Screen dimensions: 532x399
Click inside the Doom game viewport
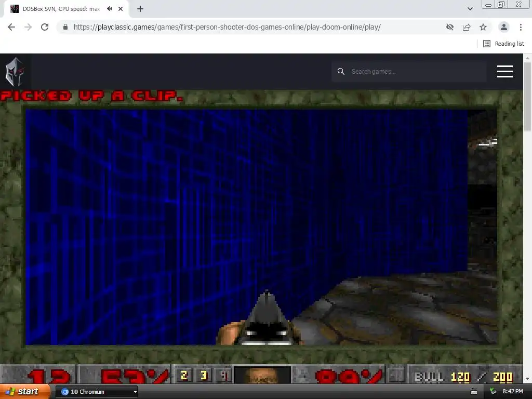(x=261, y=227)
